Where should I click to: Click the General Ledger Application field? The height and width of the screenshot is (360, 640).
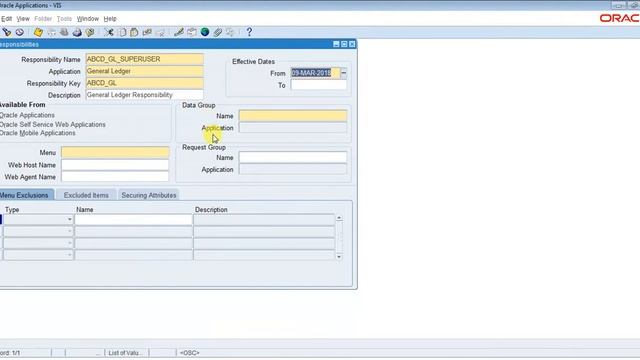pyautogui.click(x=144, y=71)
